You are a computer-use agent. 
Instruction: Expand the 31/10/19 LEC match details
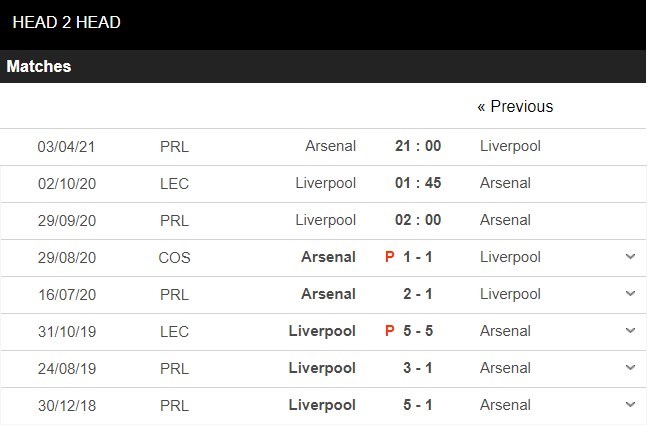tap(630, 331)
